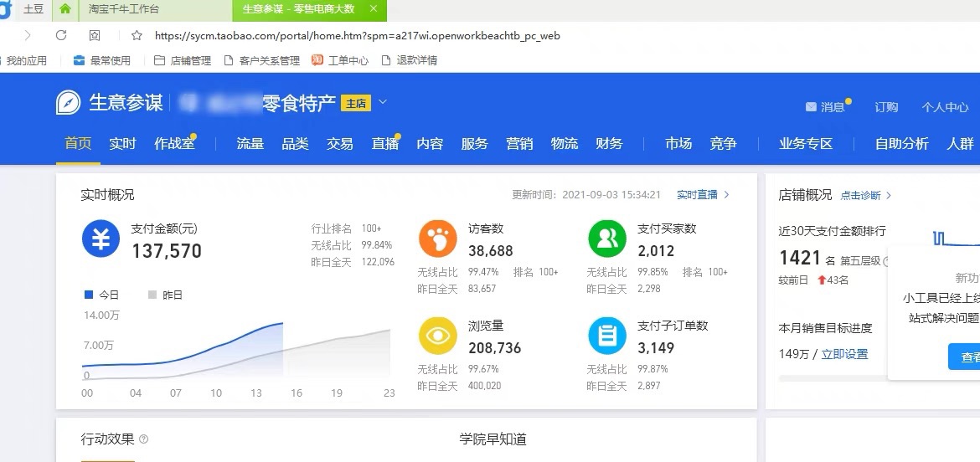The height and width of the screenshot is (462, 980).
Task: Toggle 昨日 series in chart legend
Action: tap(165, 295)
